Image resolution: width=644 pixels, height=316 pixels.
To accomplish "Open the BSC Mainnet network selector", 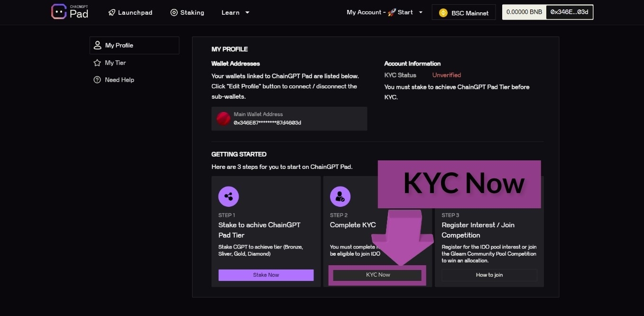I will pyautogui.click(x=463, y=13).
